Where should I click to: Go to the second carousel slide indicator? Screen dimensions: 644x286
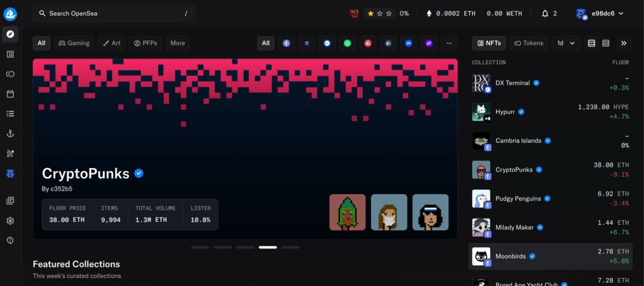coord(223,247)
